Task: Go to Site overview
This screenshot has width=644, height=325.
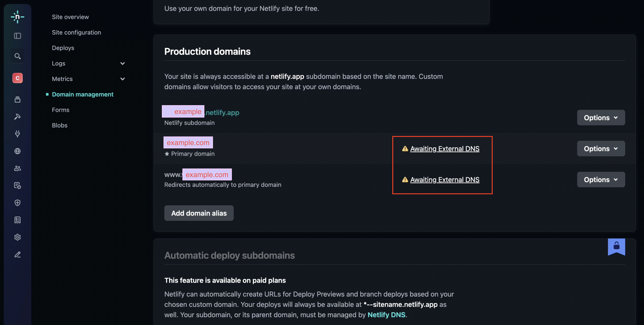Action: point(70,17)
